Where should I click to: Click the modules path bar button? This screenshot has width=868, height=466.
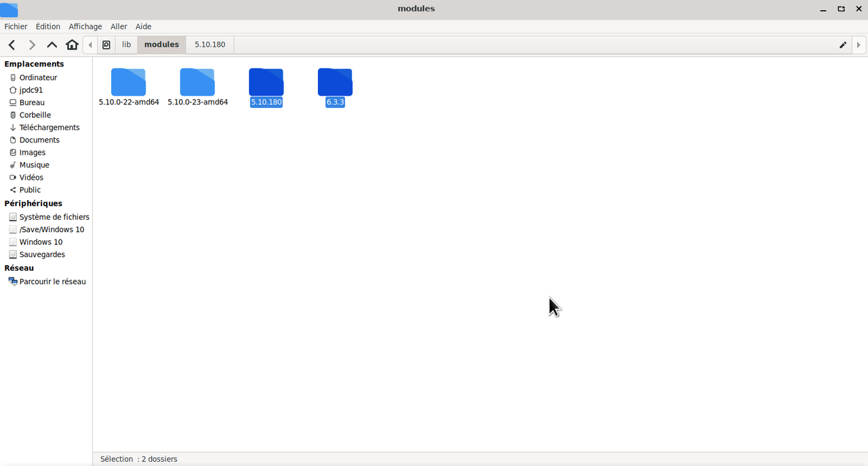[x=161, y=45]
